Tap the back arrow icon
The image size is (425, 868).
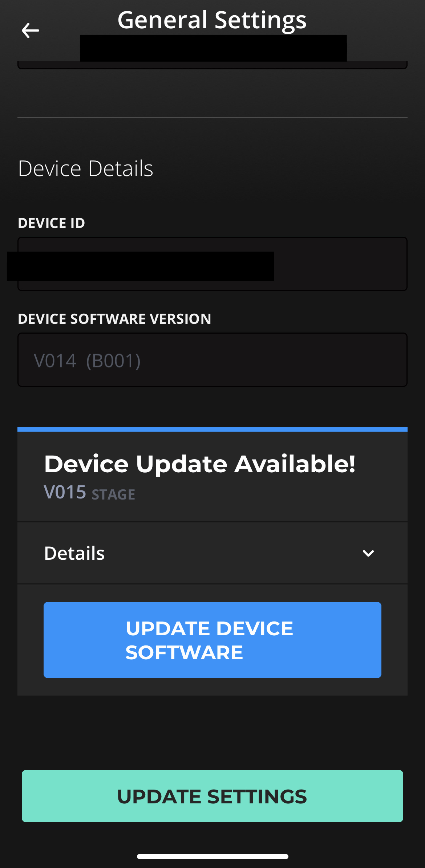pos(30,30)
